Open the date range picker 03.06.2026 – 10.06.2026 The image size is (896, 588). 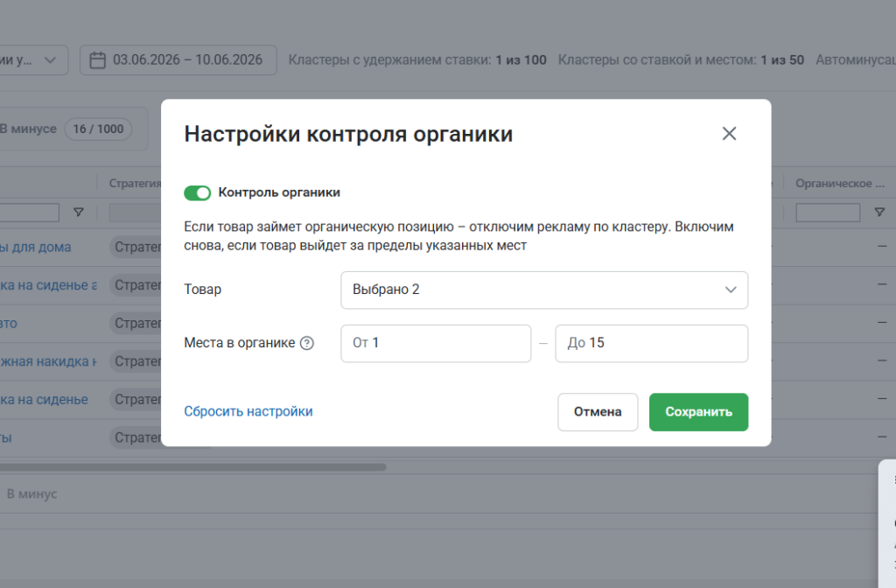[178, 60]
